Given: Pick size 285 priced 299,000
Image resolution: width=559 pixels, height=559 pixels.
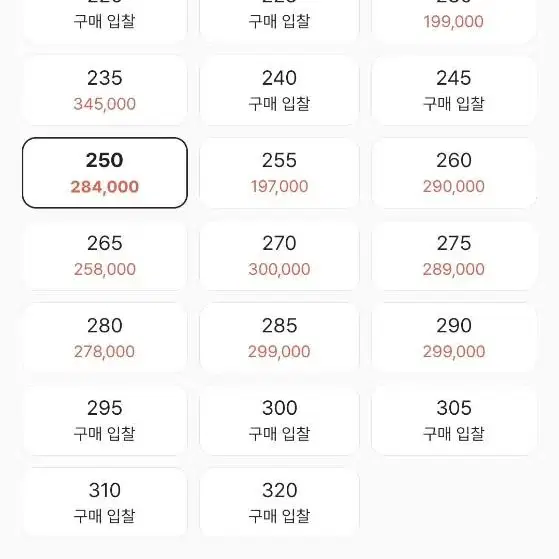Looking at the screenshot, I should [x=279, y=338].
